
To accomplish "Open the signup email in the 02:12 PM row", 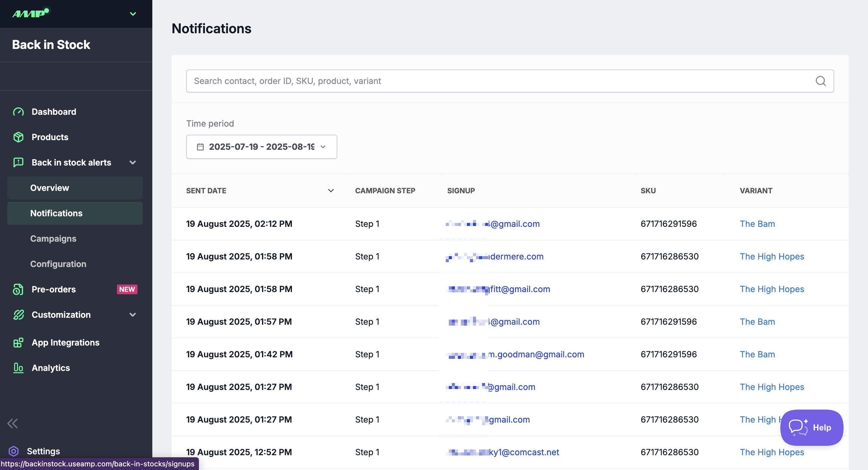I will [x=493, y=224].
